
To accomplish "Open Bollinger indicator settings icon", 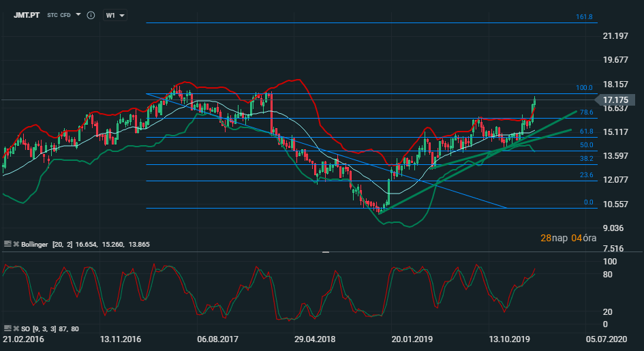I will point(7,244).
